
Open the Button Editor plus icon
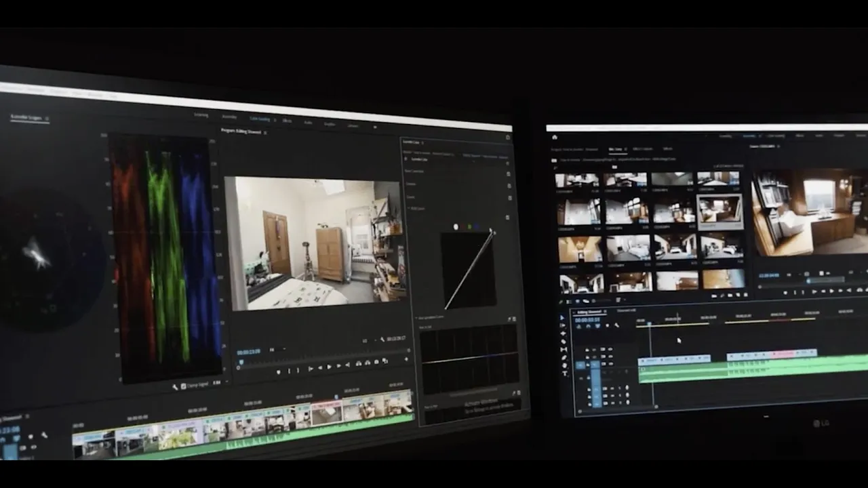406,359
